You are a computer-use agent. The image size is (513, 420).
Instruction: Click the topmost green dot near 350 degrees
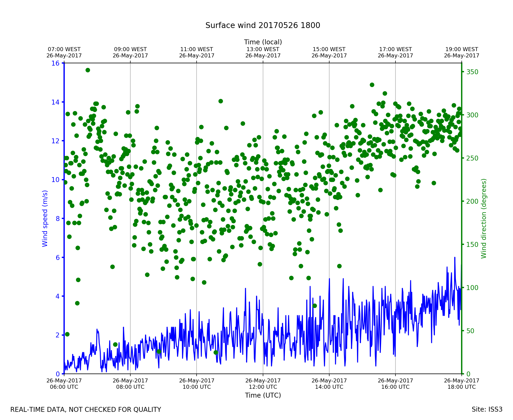click(88, 70)
